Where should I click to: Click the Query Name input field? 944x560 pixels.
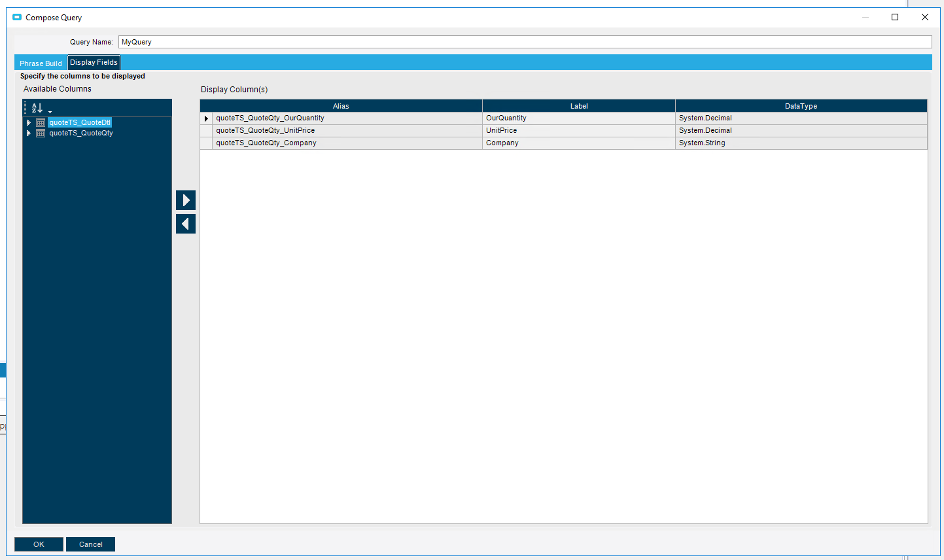[x=525, y=42]
